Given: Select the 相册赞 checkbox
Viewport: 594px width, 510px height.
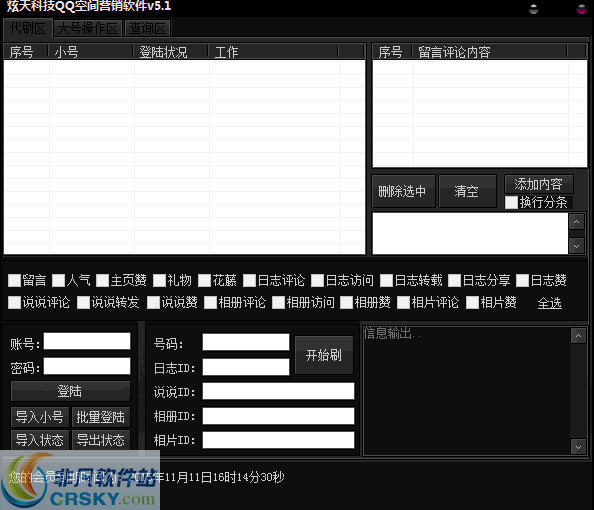Looking at the screenshot, I should (346, 302).
